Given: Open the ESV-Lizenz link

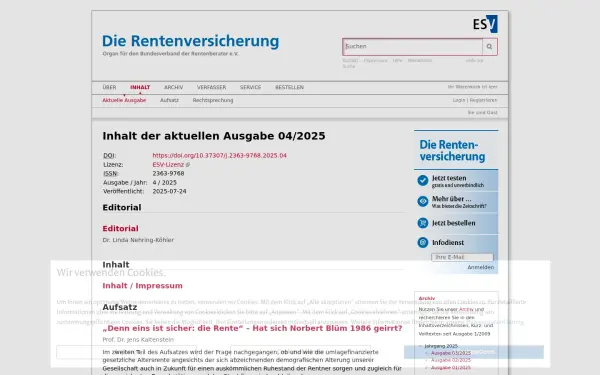Looking at the screenshot, I should (168, 165).
